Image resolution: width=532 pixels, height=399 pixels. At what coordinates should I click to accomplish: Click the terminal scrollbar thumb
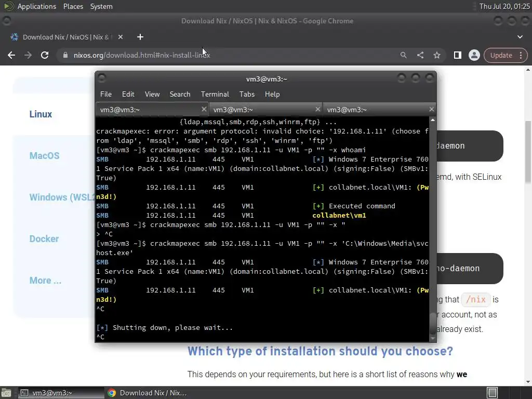pyautogui.click(x=433, y=324)
